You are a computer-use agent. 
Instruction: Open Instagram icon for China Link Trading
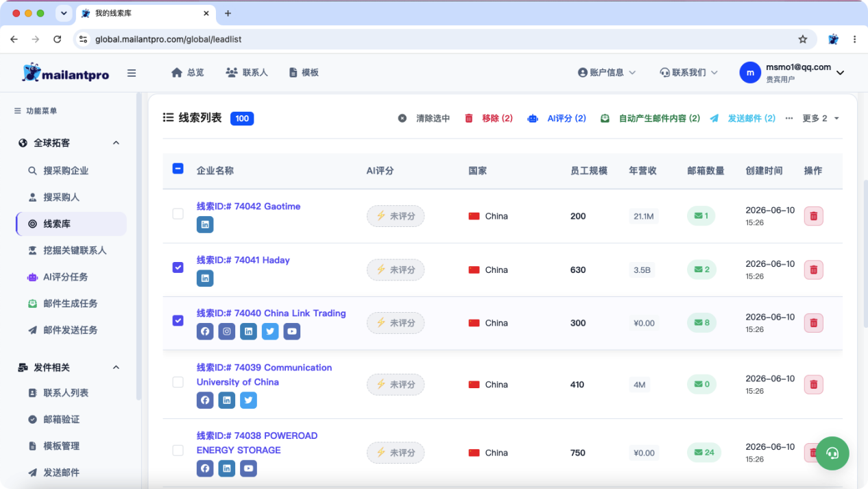pyautogui.click(x=227, y=331)
